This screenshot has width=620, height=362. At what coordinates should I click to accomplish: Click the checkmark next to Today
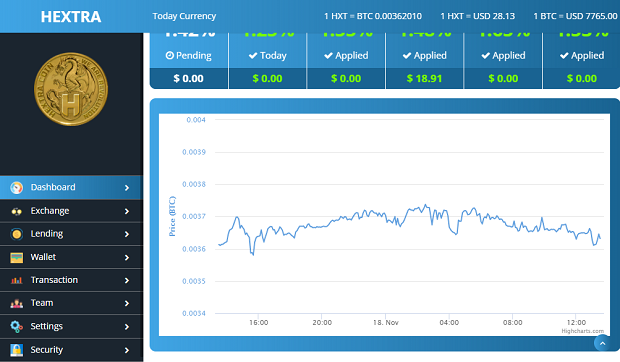click(253, 56)
